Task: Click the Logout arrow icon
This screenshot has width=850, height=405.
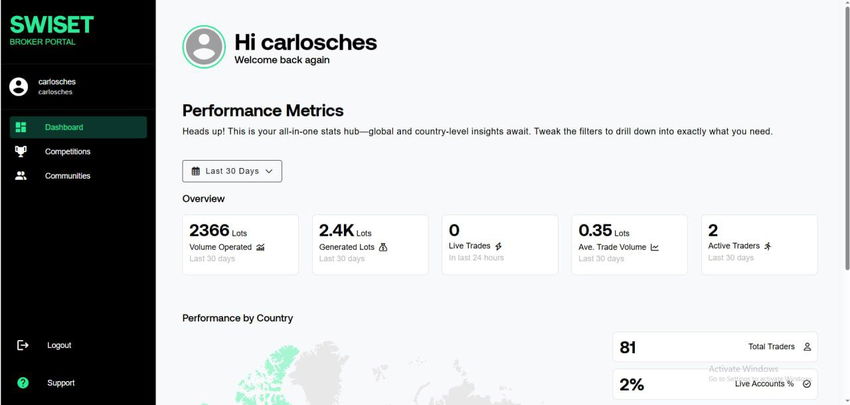Action: point(23,345)
